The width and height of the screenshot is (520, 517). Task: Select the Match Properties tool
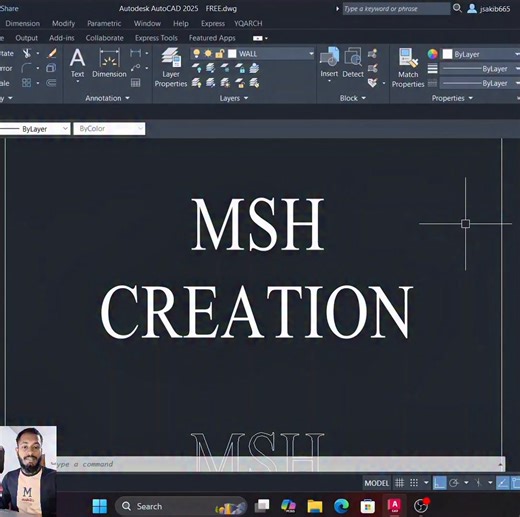(x=408, y=68)
